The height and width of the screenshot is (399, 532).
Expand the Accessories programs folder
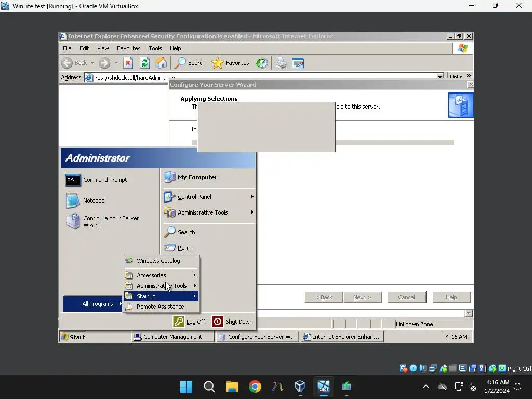[x=161, y=275]
